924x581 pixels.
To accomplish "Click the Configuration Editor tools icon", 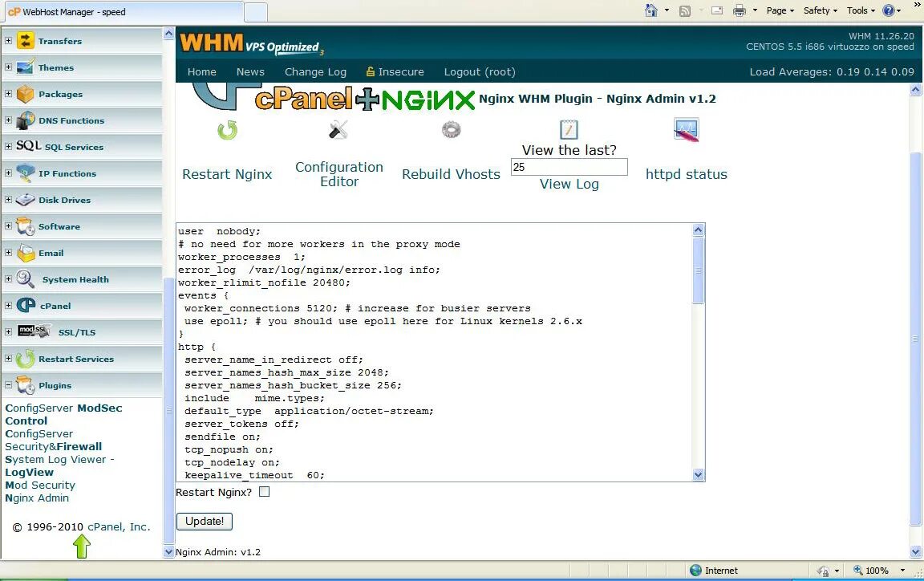I will 338,129.
